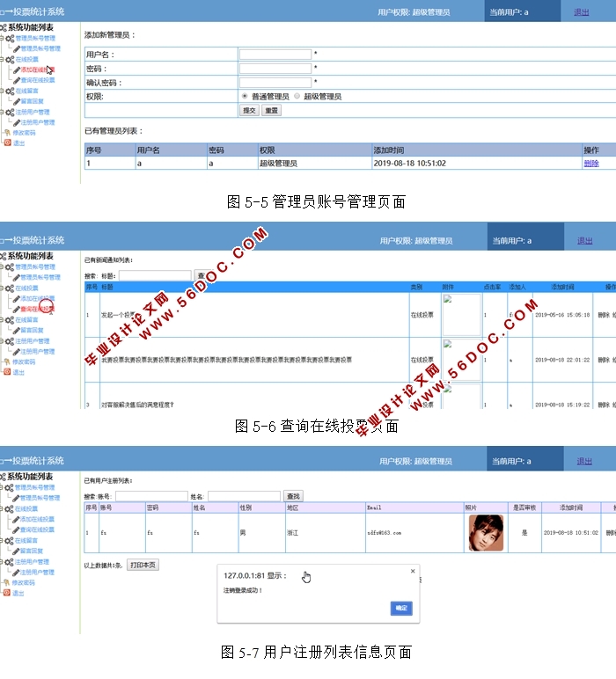Click 退出 text link in Figure 5-7 sidebar
The image size is (616, 679).
18,594
